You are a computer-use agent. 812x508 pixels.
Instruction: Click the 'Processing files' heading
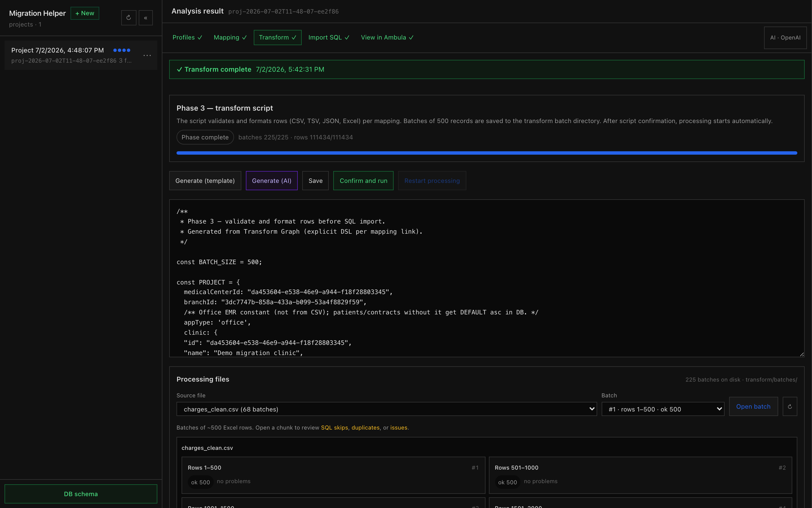(x=203, y=379)
